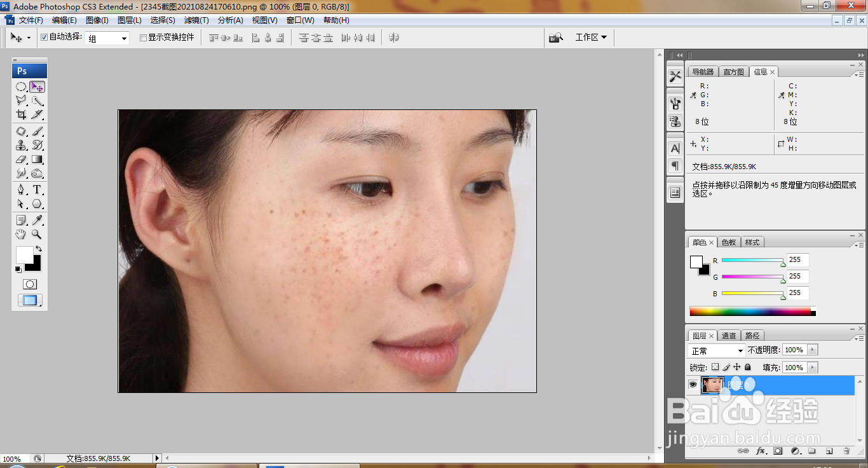Open the 图像(I) menu
Image resolution: width=868 pixels, height=468 pixels.
click(x=97, y=20)
